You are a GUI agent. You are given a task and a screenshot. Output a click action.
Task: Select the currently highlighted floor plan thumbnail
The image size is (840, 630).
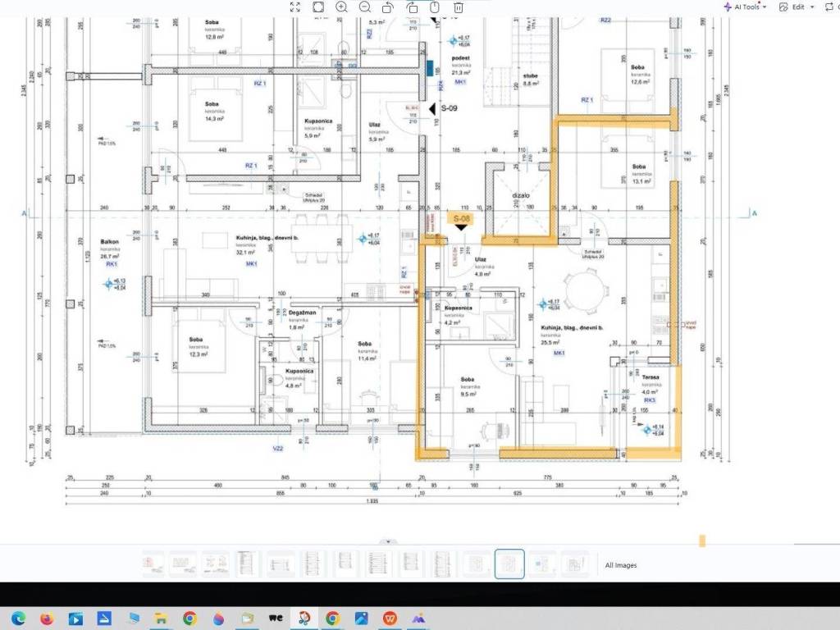click(x=509, y=564)
